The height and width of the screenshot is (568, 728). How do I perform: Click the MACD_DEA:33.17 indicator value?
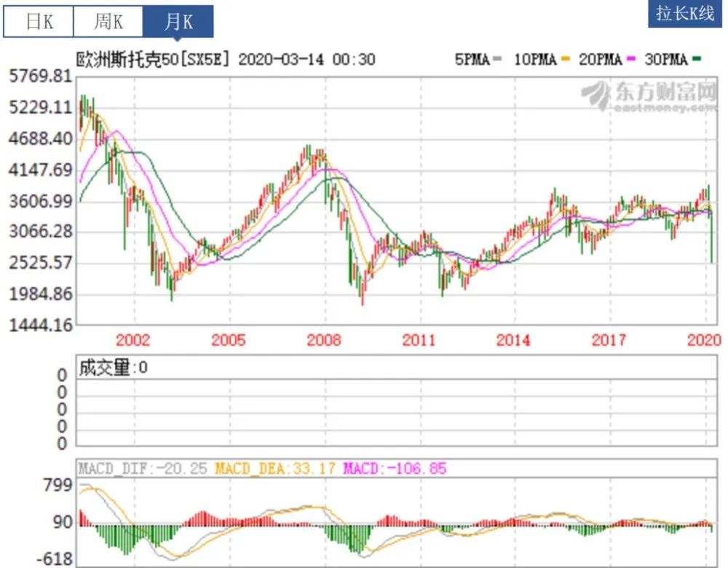click(275, 468)
